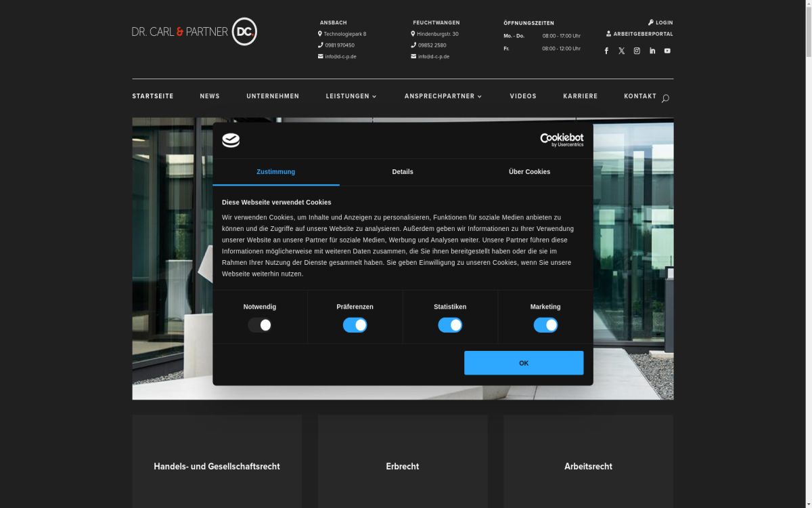Open the X (Twitter) profile

tap(621, 50)
